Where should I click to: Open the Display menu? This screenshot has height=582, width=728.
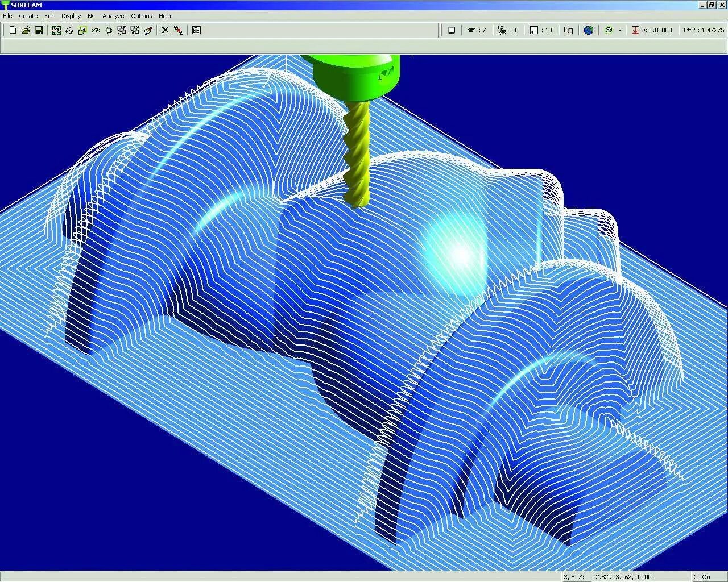pos(71,16)
